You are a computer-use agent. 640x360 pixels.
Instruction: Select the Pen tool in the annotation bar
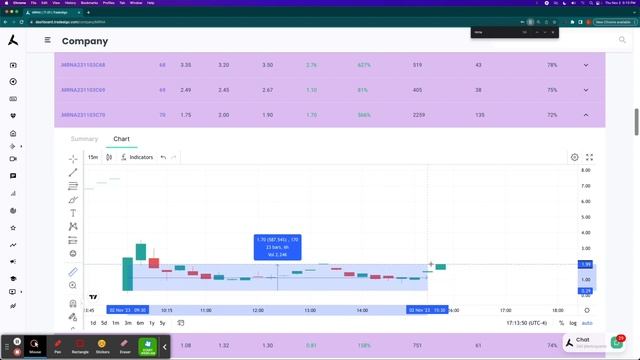(x=58, y=347)
